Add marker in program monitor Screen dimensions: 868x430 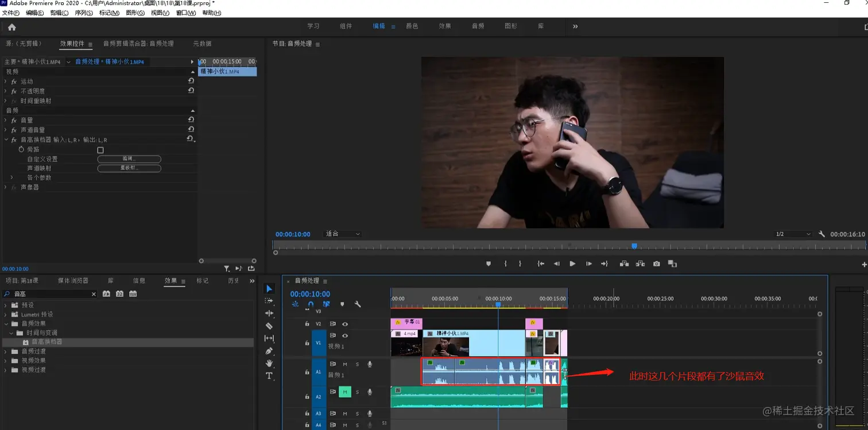point(489,264)
